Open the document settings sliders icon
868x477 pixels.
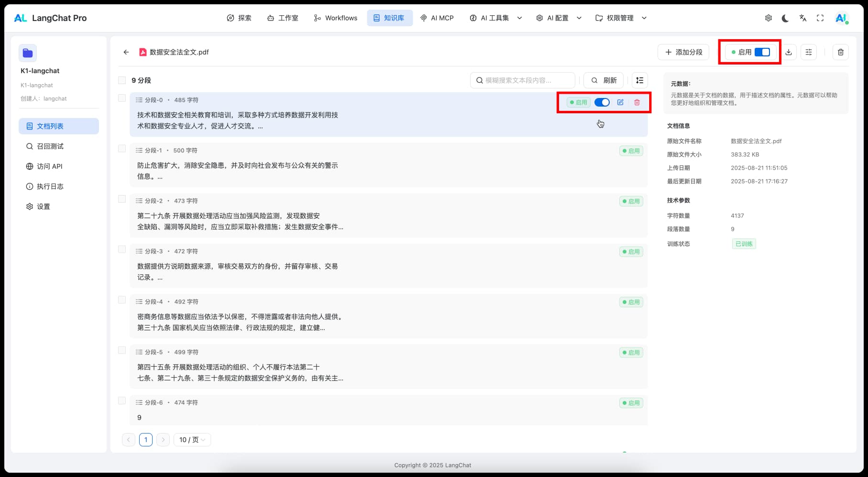click(x=809, y=52)
